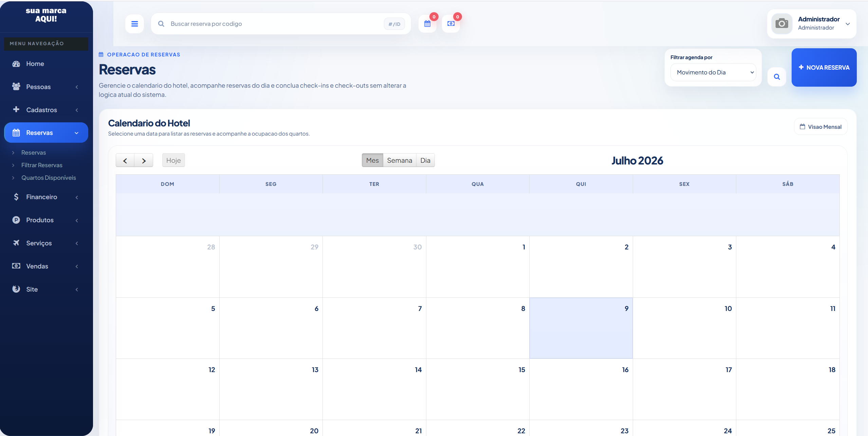The image size is (868, 436).
Task: Open the Movimento do Dia filter dropdown
Action: click(713, 72)
